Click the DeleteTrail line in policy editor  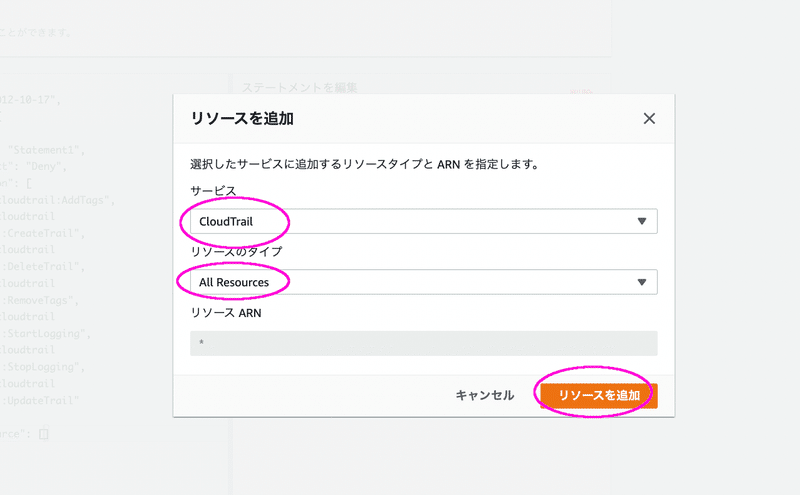(x=43, y=266)
